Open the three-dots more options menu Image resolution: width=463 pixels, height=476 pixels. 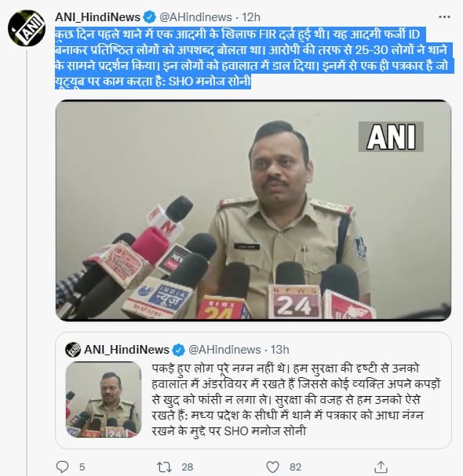point(444,17)
